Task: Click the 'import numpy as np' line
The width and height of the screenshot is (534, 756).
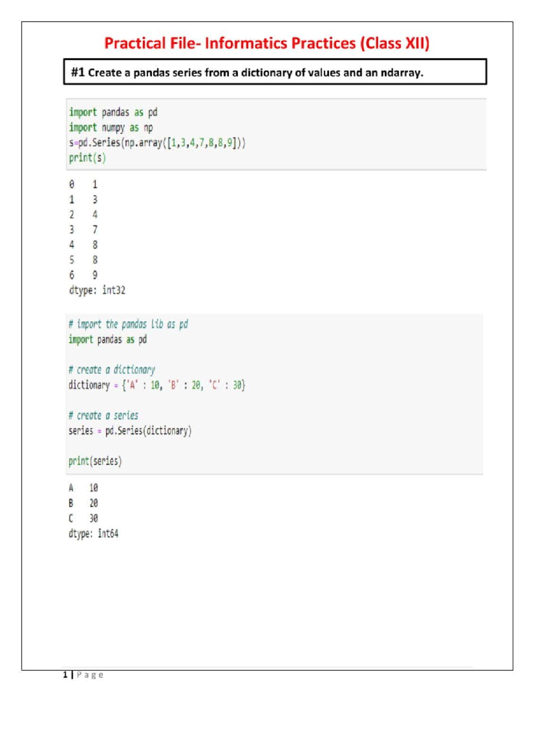Action: tap(111, 128)
